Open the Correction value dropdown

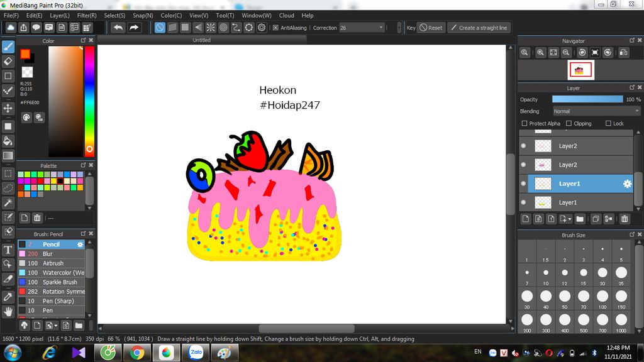click(x=380, y=28)
